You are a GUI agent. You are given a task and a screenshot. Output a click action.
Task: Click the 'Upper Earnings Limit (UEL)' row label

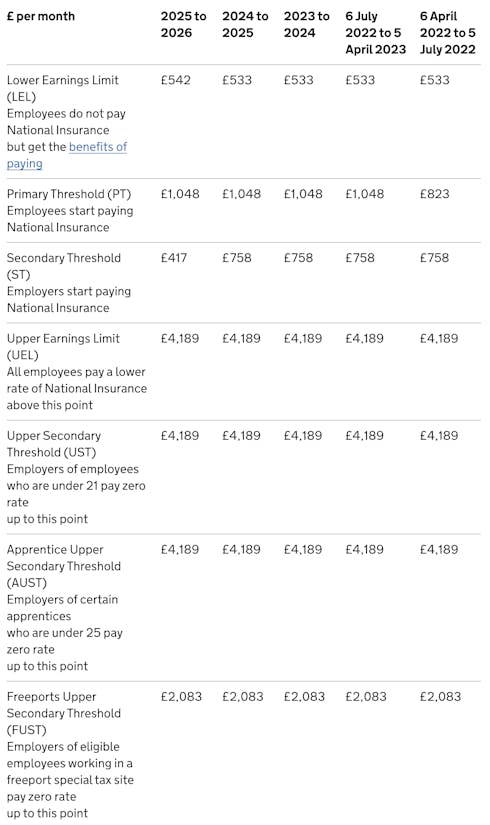tap(63, 347)
